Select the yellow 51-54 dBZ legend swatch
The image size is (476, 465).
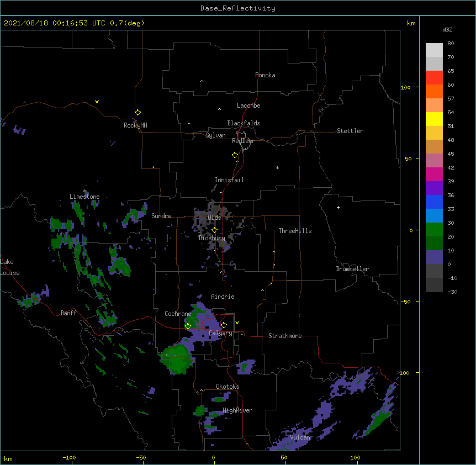(434, 119)
